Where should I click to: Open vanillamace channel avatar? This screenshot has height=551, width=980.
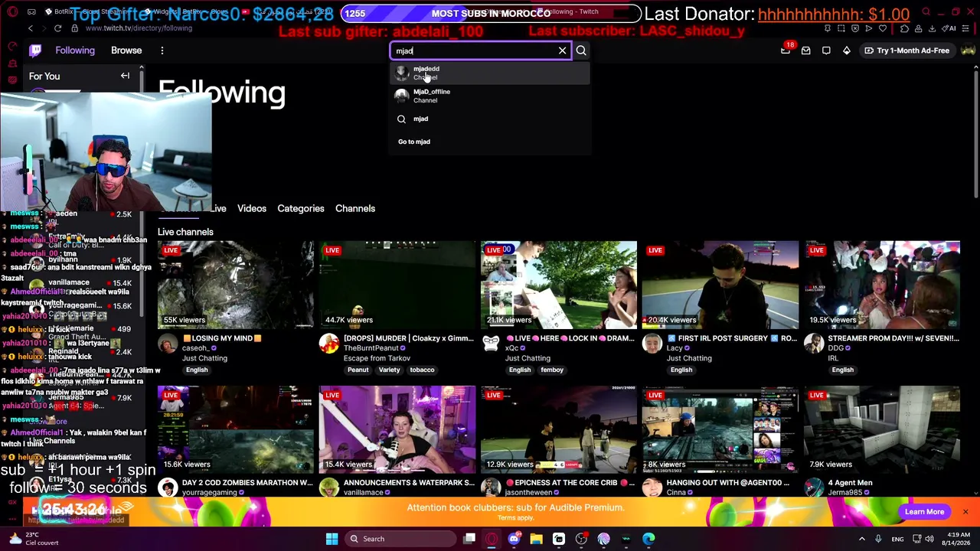[329, 487]
